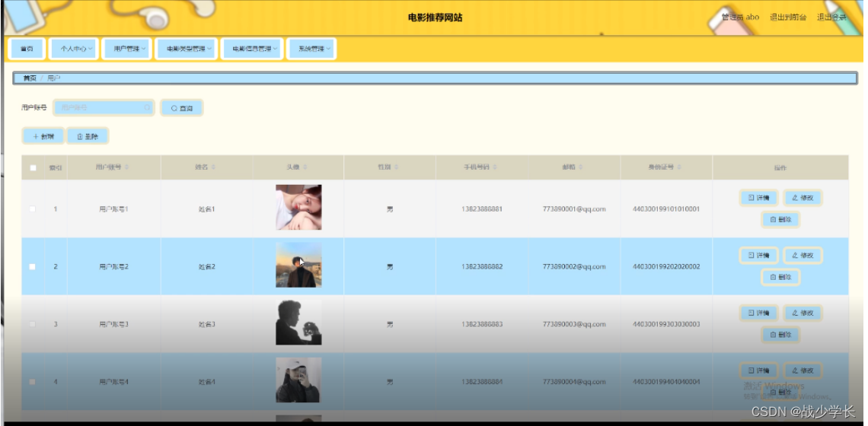Click the batch 删除 button above table
The width and height of the screenshot is (868, 426).
88,136
